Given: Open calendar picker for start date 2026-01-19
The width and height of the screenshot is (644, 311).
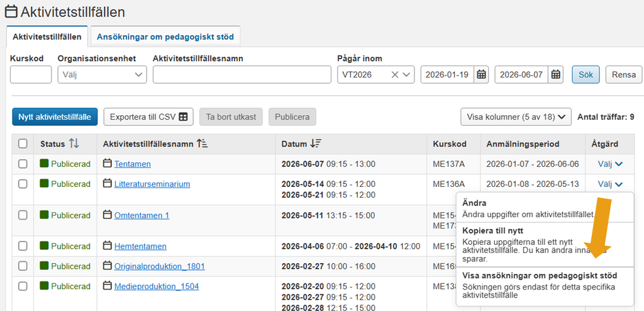Looking at the screenshot, I should [x=481, y=74].
